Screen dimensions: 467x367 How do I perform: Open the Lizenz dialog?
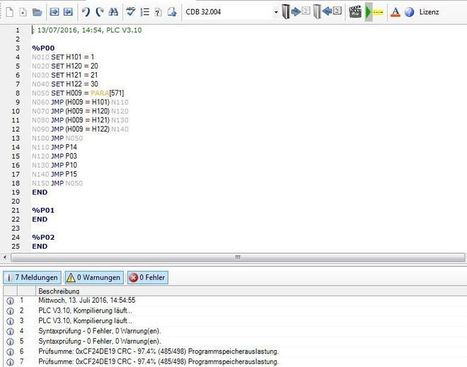coord(429,12)
